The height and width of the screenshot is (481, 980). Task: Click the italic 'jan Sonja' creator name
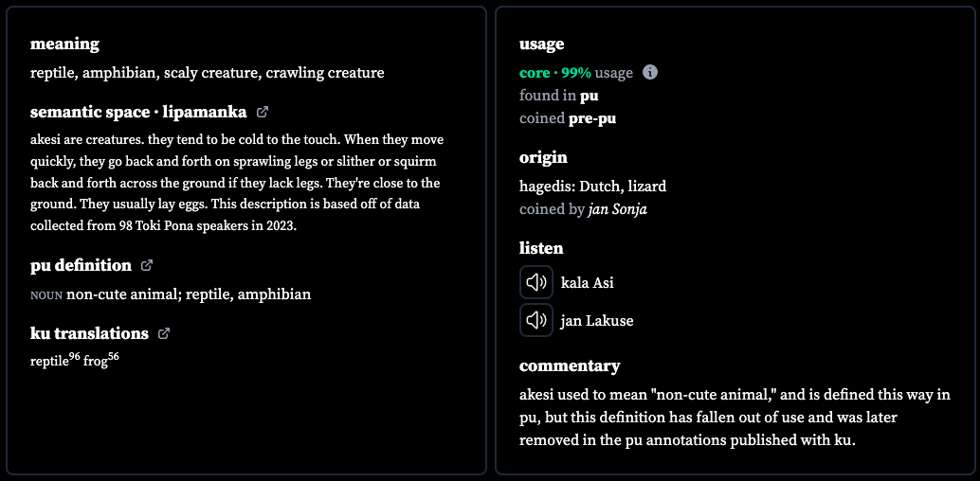coord(618,209)
